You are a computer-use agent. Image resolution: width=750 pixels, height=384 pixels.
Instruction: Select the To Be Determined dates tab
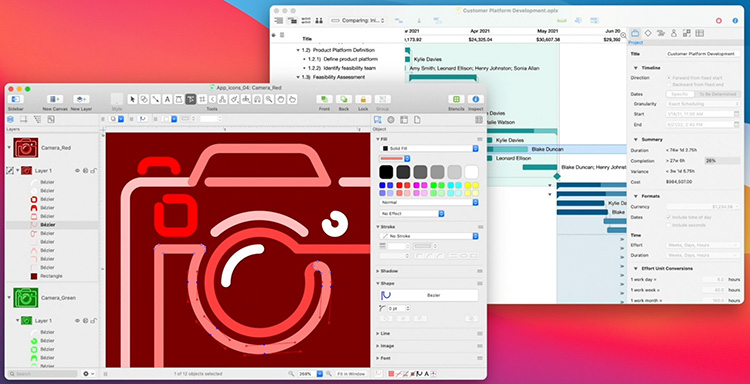coord(717,94)
